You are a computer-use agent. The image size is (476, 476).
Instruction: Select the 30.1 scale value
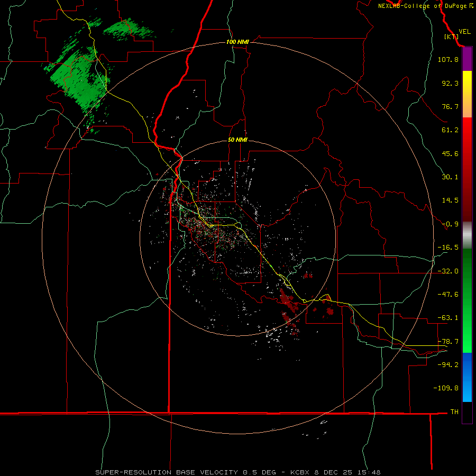coord(450,177)
